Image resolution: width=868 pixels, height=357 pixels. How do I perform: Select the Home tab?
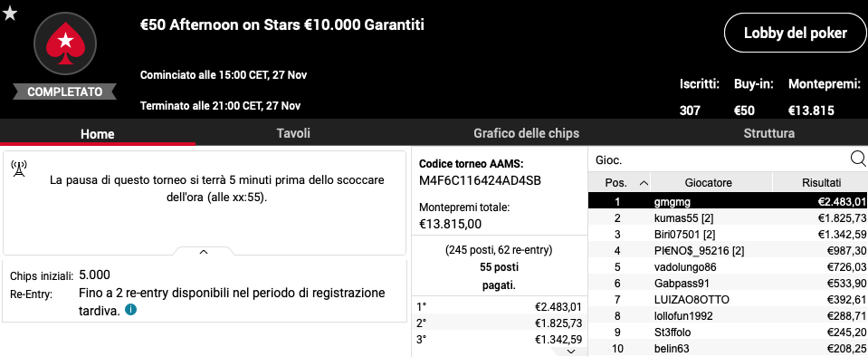[x=98, y=133]
